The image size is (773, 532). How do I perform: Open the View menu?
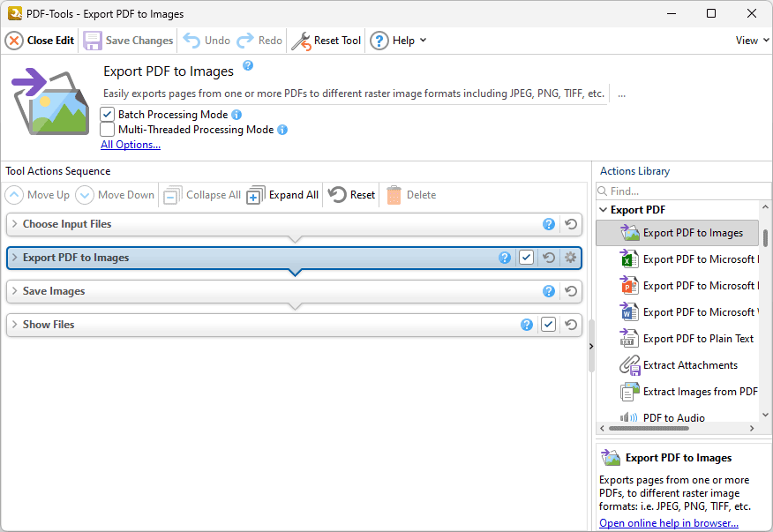click(x=752, y=41)
